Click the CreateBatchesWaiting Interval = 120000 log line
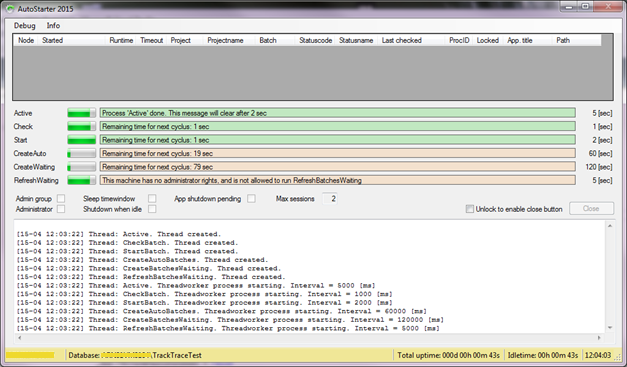The width and height of the screenshot is (627, 367). [230, 320]
